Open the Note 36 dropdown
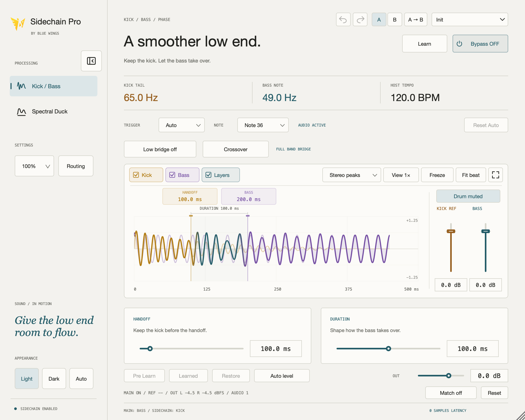Screen dimensions: 525x420 point(263,125)
